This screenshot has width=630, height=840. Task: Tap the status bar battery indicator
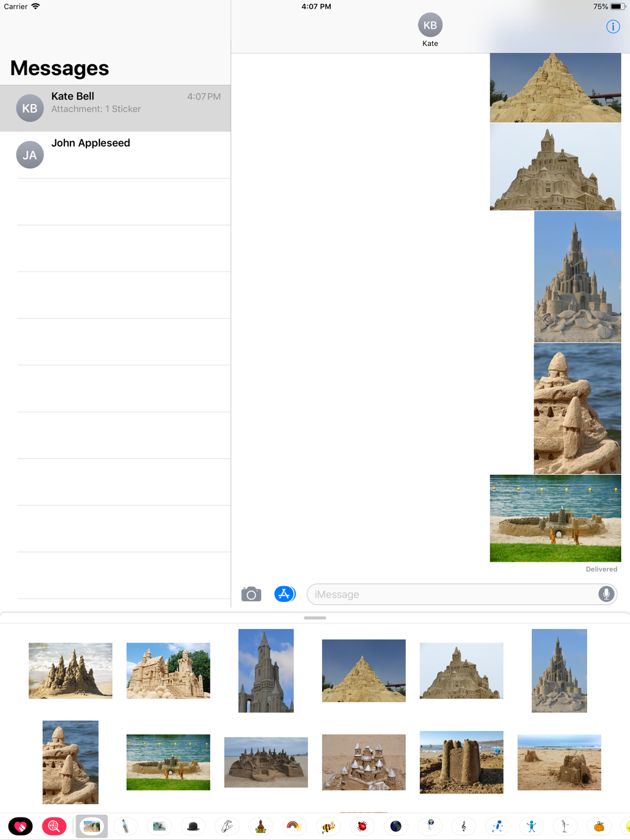(x=617, y=6)
